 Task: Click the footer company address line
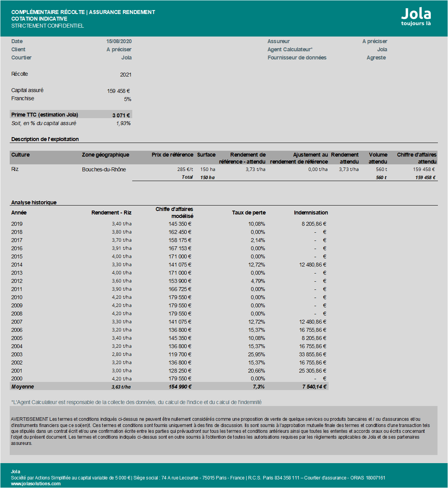[198, 478]
